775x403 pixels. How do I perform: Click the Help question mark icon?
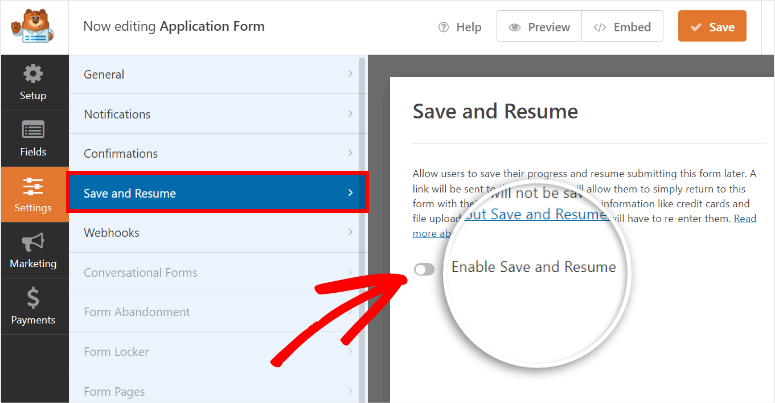click(x=443, y=27)
